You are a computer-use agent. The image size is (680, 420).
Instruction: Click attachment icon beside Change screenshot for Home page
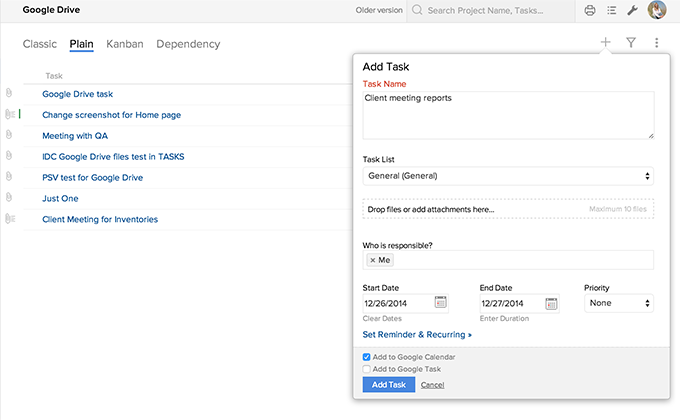click(10, 114)
